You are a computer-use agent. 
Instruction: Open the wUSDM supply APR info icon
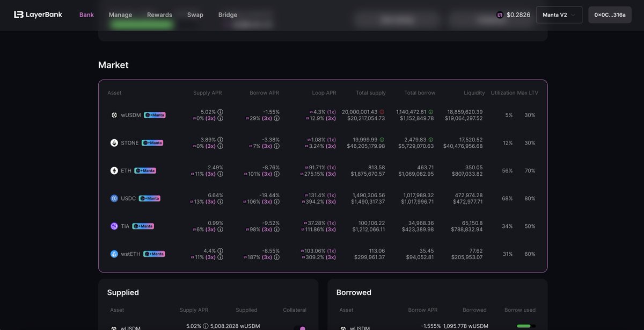[220, 112]
